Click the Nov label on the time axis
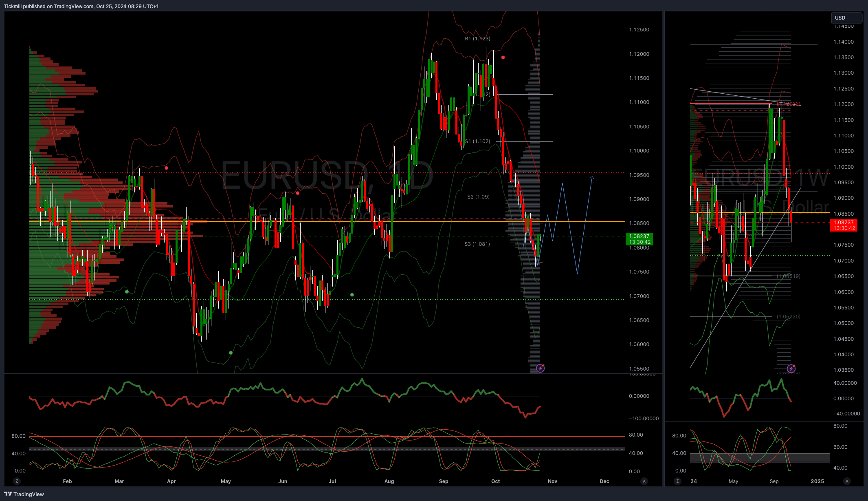 tap(552, 481)
